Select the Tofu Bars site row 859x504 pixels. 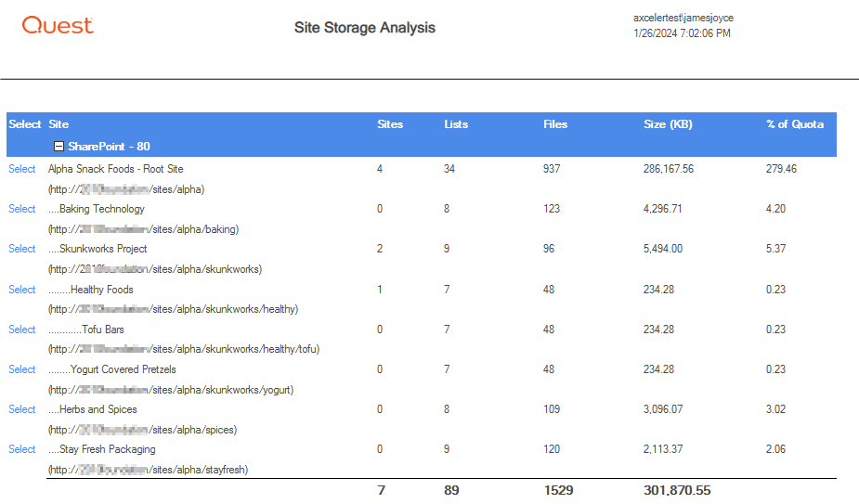coord(22,330)
